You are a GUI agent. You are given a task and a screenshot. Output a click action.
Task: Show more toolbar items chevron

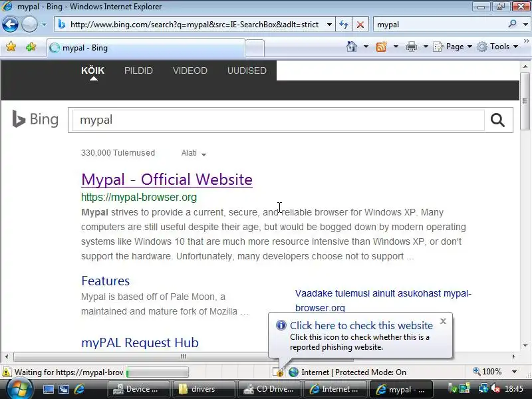(x=526, y=41)
